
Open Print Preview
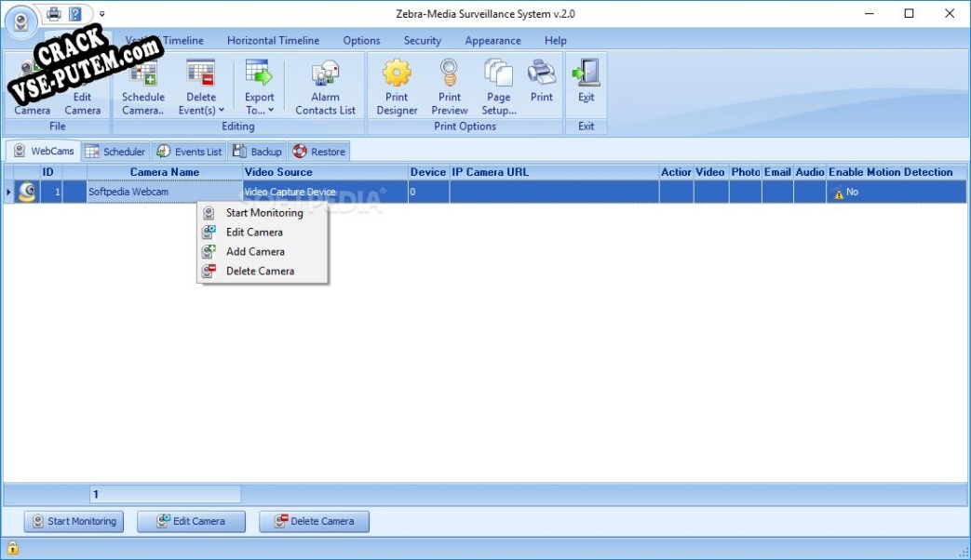tap(450, 87)
